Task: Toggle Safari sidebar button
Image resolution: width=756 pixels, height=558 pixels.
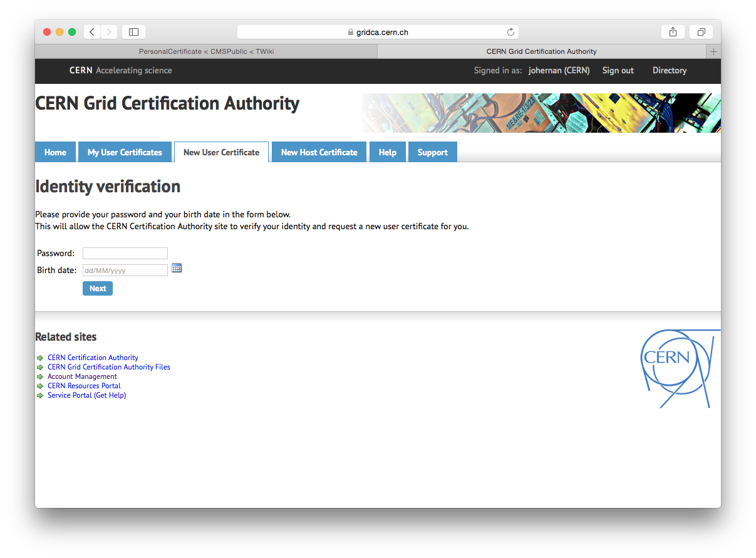Action: [x=133, y=32]
